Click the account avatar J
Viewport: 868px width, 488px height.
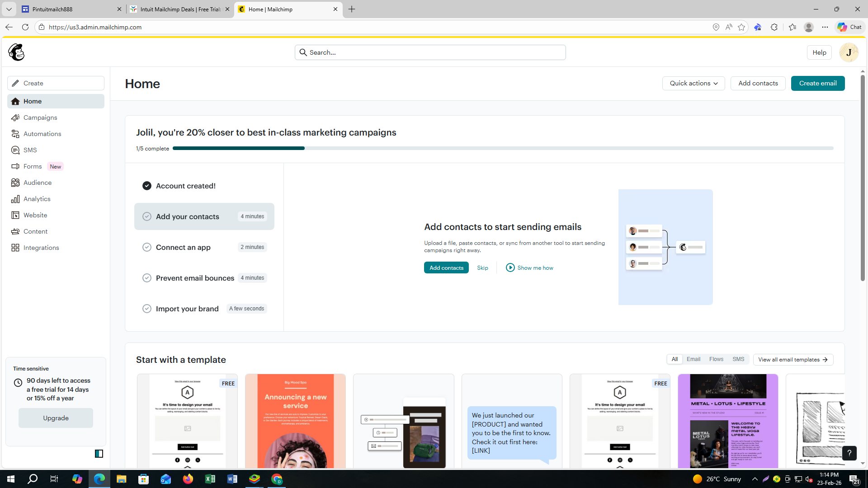click(849, 52)
